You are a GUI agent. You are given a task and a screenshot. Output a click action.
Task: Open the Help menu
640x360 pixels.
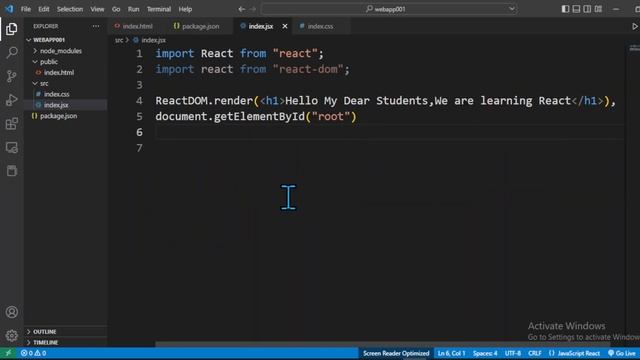tap(185, 9)
